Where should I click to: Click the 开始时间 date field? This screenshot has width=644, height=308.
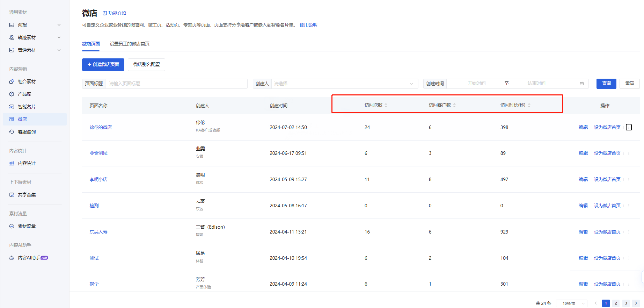tap(476, 84)
